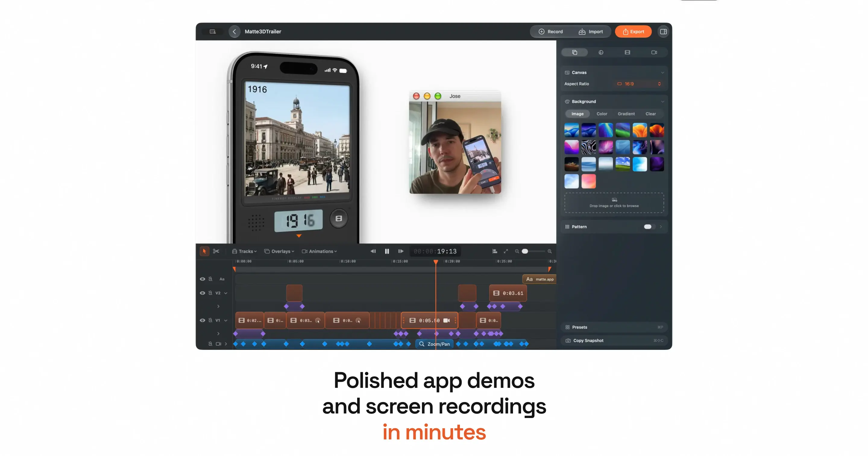This screenshot has height=456, width=868.
Task: Hide the Aa text track
Action: [203, 279]
